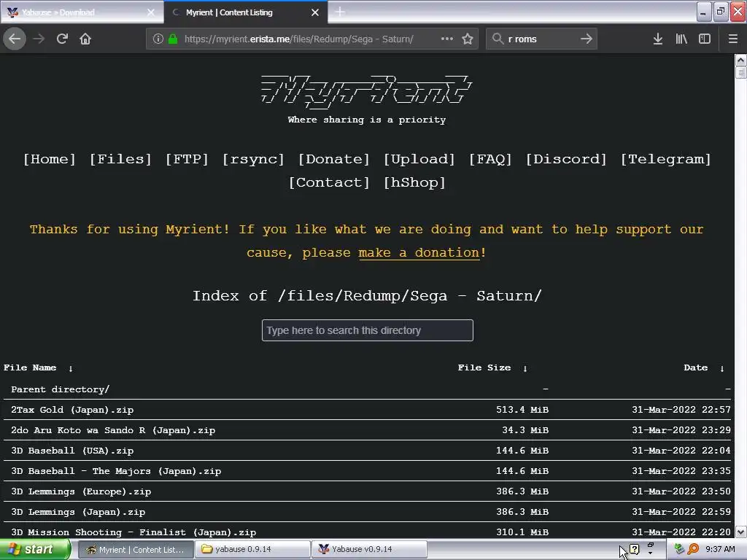The width and height of the screenshot is (747, 560).
Task: Go back with the browser back arrow
Action: 15,39
